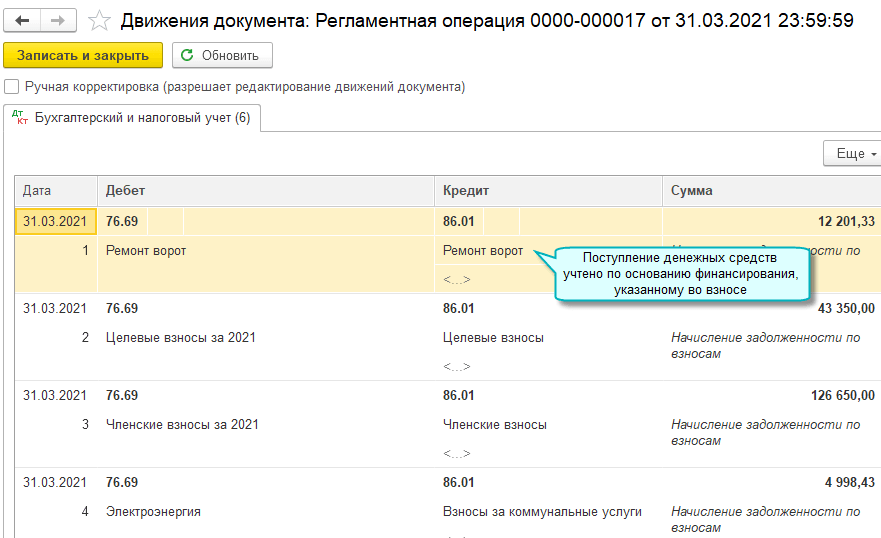Image resolution: width=881 pixels, height=538 pixels.
Task: Click the back navigation arrow
Action: point(22,20)
